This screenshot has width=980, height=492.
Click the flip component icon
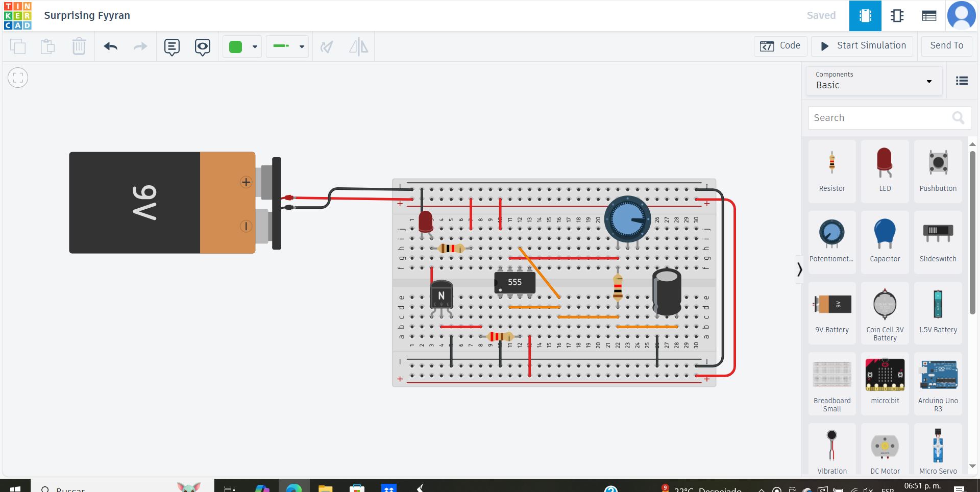coord(358,46)
